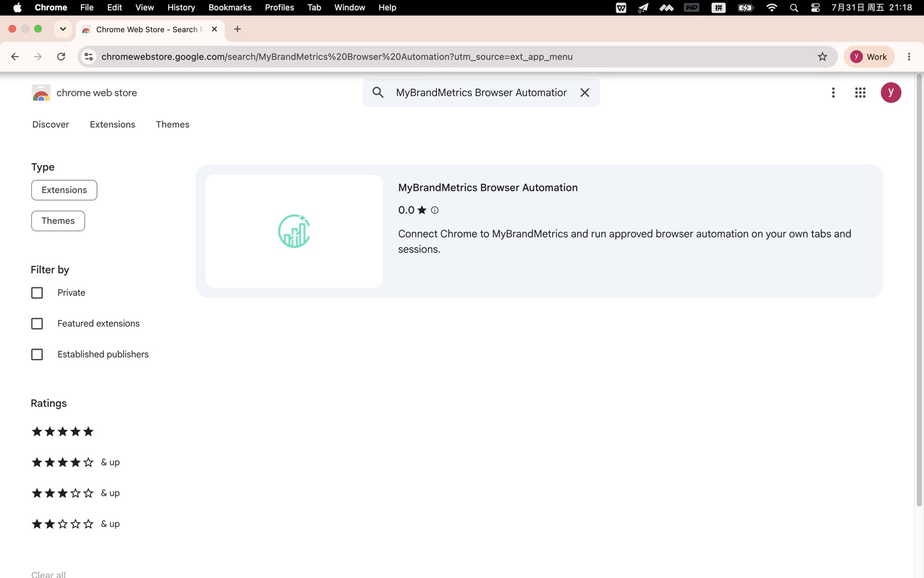Image resolution: width=924 pixels, height=578 pixels.
Task: Open site information icon in address bar
Action: (88, 57)
